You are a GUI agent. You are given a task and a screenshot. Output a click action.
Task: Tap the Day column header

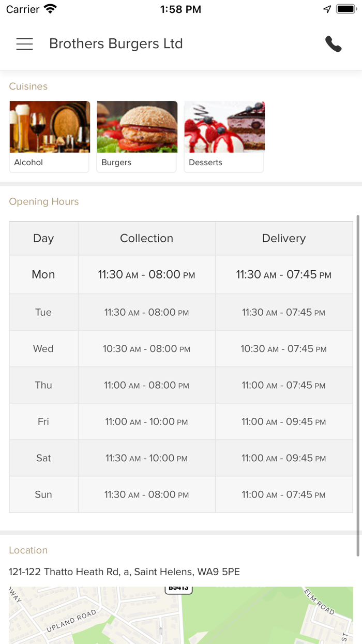pyautogui.click(x=43, y=238)
